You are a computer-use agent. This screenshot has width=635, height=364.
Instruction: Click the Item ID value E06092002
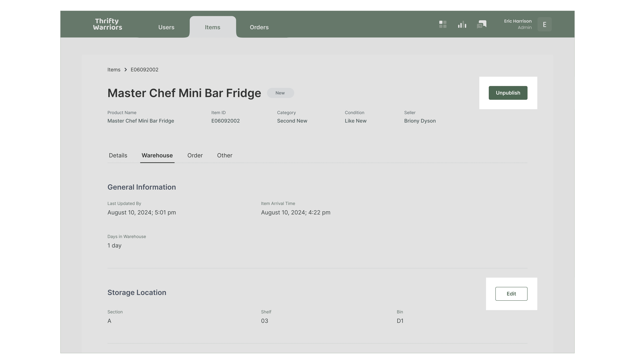pyautogui.click(x=225, y=121)
